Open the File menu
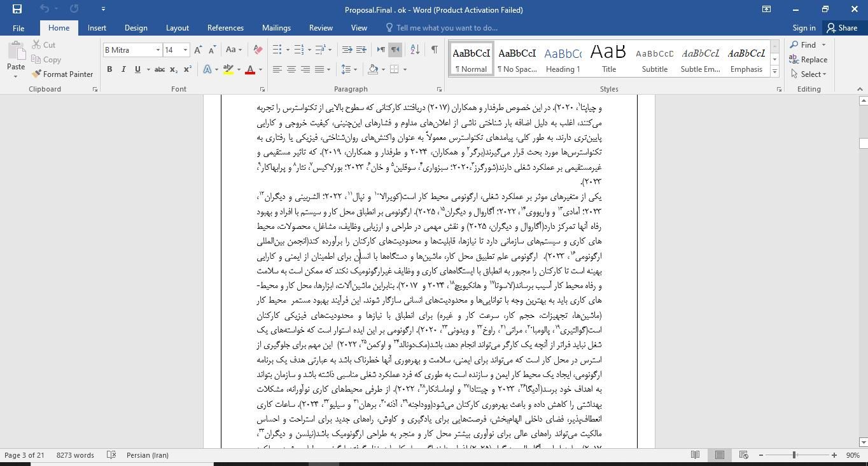This screenshot has width=868, height=466. [18, 28]
